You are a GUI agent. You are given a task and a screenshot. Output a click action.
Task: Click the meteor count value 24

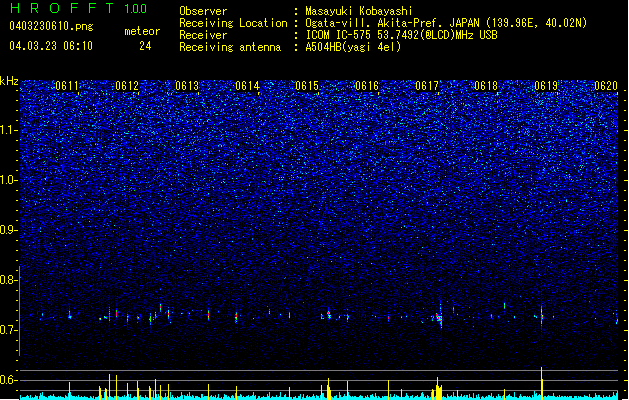click(x=145, y=46)
